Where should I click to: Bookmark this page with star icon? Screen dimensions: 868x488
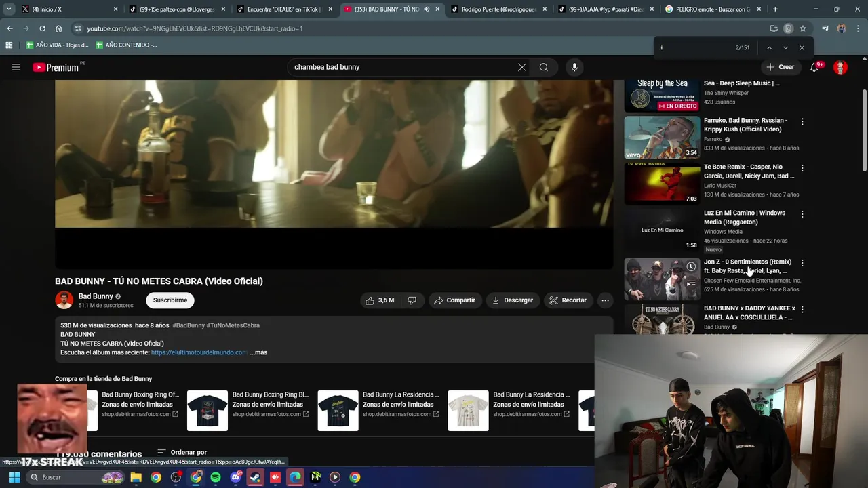click(803, 28)
